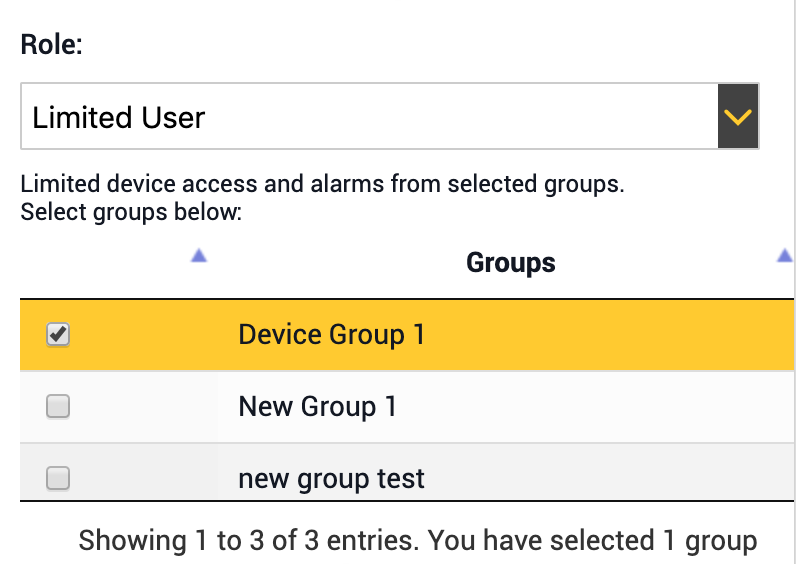This screenshot has height=564, width=796.
Task: Click the sort arrow right of Groups
Action: 785,255
